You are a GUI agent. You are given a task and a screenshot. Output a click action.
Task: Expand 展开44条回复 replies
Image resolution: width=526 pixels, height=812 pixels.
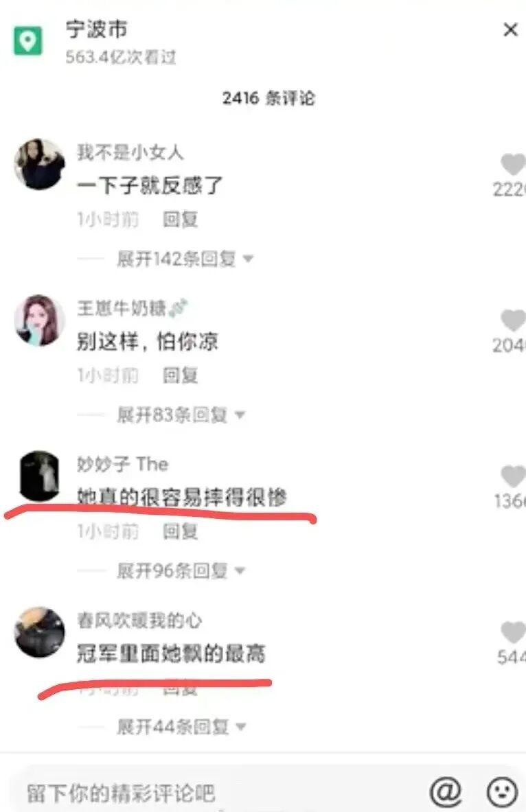[181, 726]
